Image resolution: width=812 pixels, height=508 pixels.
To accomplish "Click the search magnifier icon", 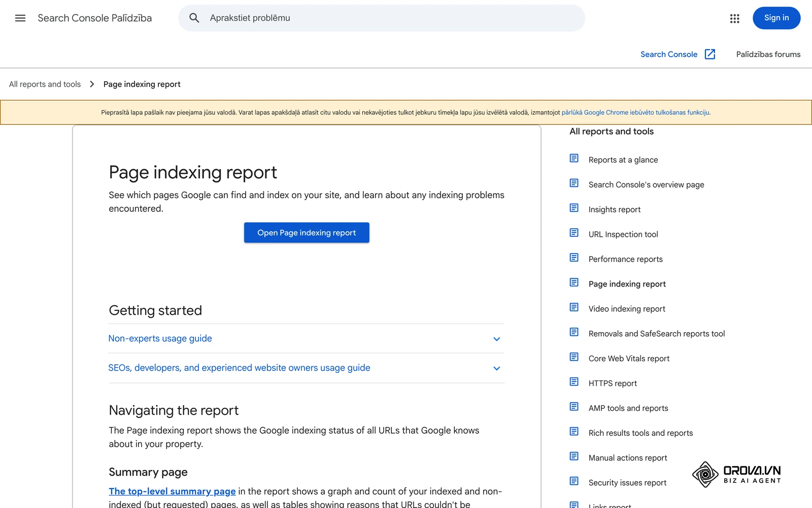I will coord(194,18).
